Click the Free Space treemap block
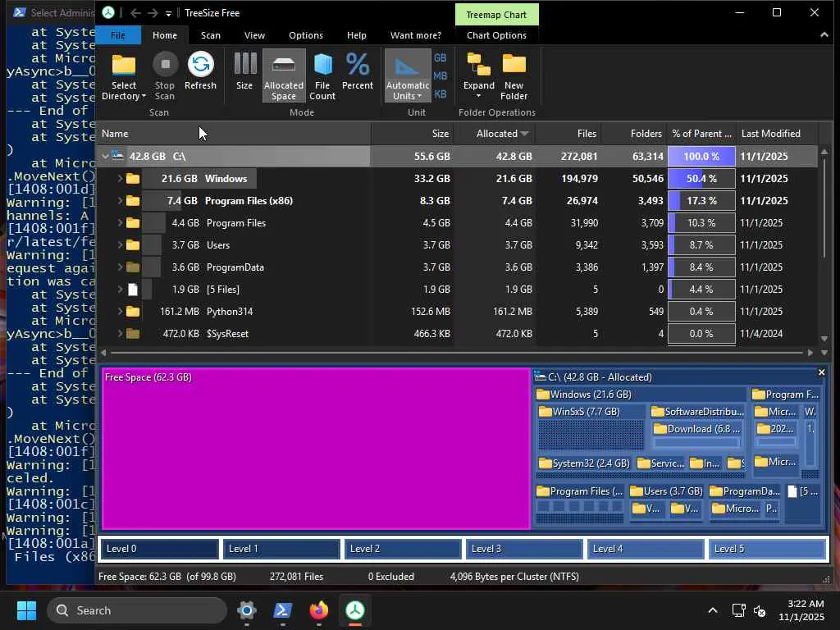 coord(316,449)
